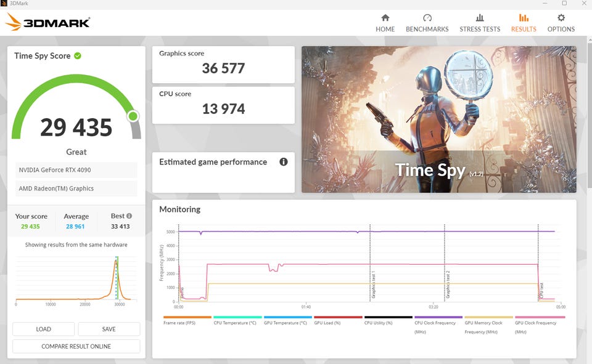592x364 pixels.
Task: Open the OPTIONS tab
Action: (x=561, y=23)
